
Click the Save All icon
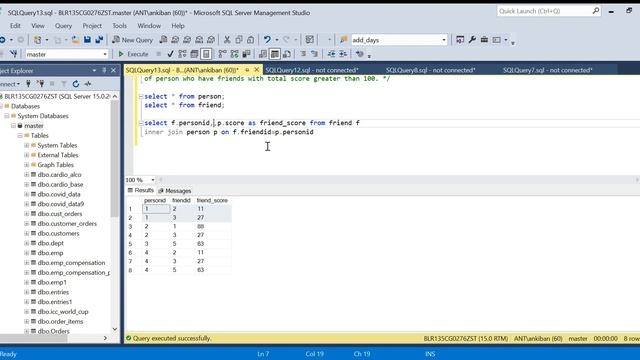[x=99, y=40]
